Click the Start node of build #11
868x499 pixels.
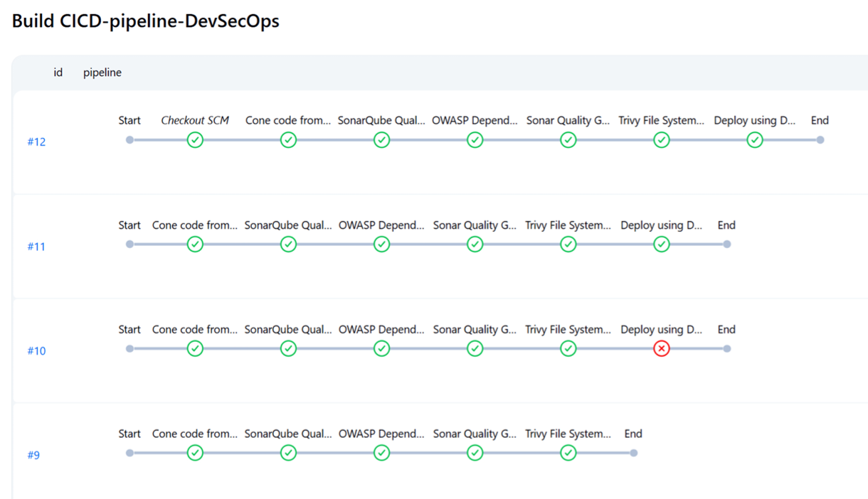[129, 245]
